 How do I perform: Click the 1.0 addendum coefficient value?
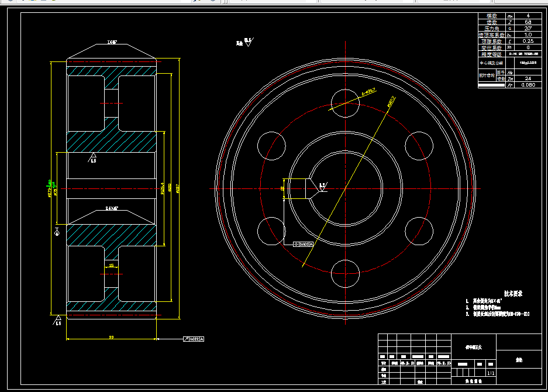tap(528, 35)
